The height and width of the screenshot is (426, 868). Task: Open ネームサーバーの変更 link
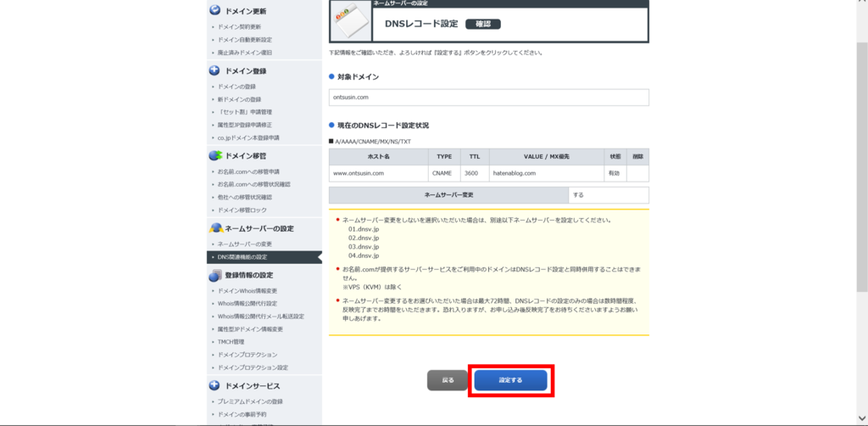pos(245,244)
